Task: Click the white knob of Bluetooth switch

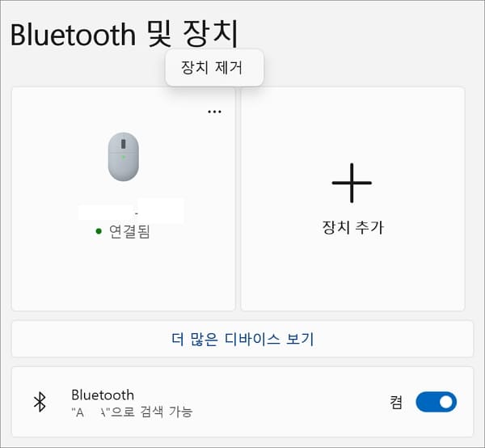Action: [446, 402]
